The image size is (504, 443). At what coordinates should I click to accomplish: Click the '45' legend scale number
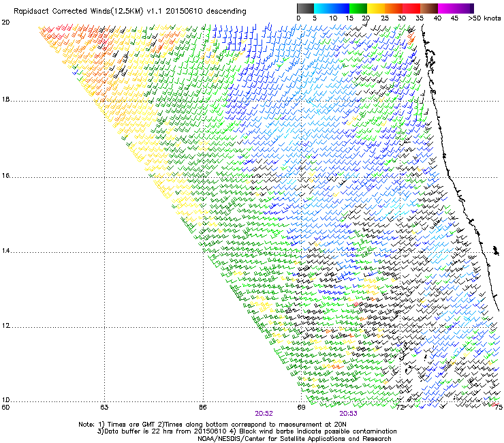click(454, 18)
